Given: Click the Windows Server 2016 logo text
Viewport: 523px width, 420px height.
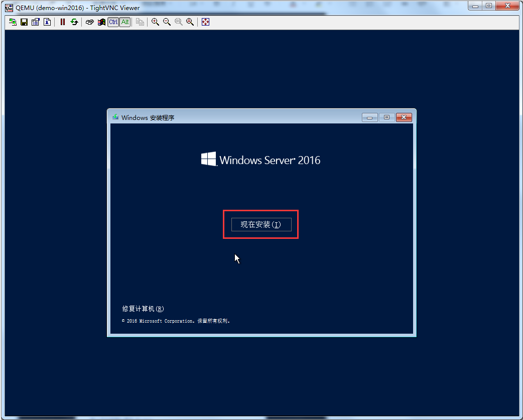Looking at the screenshot, I should point(260,160).
